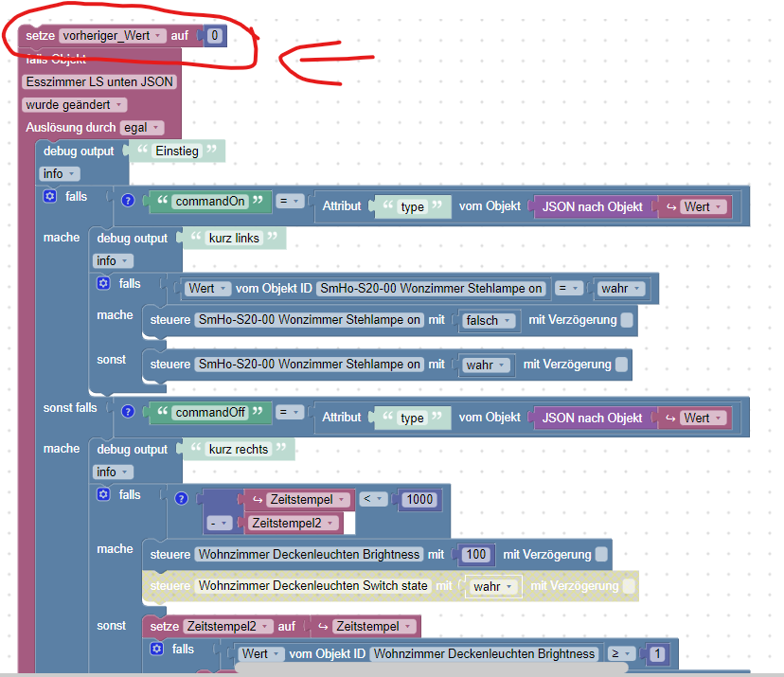Select Stehlampe on object ID in wahr control
The width and height of the screenshot is (784, 677).
coord(310,364)
